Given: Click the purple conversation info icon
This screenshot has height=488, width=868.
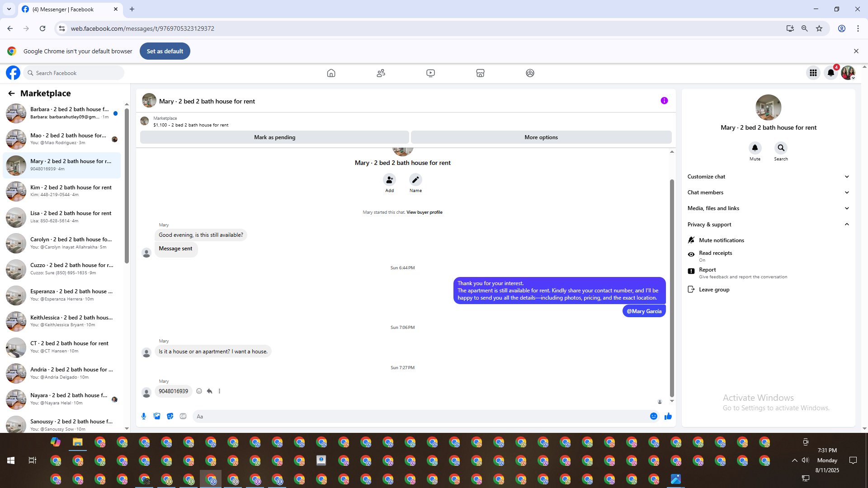Looking at the screenshot, I should click(x=664, y=101).
